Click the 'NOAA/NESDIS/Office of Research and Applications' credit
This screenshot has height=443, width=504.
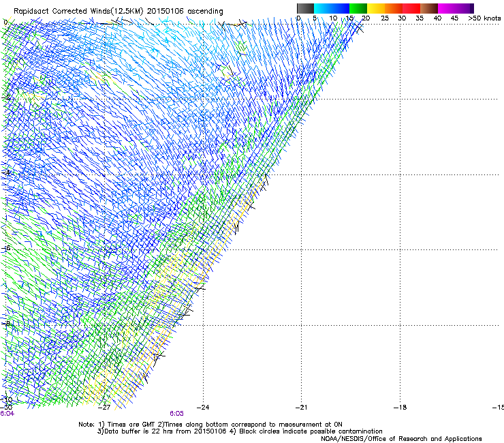click(401, 439)
